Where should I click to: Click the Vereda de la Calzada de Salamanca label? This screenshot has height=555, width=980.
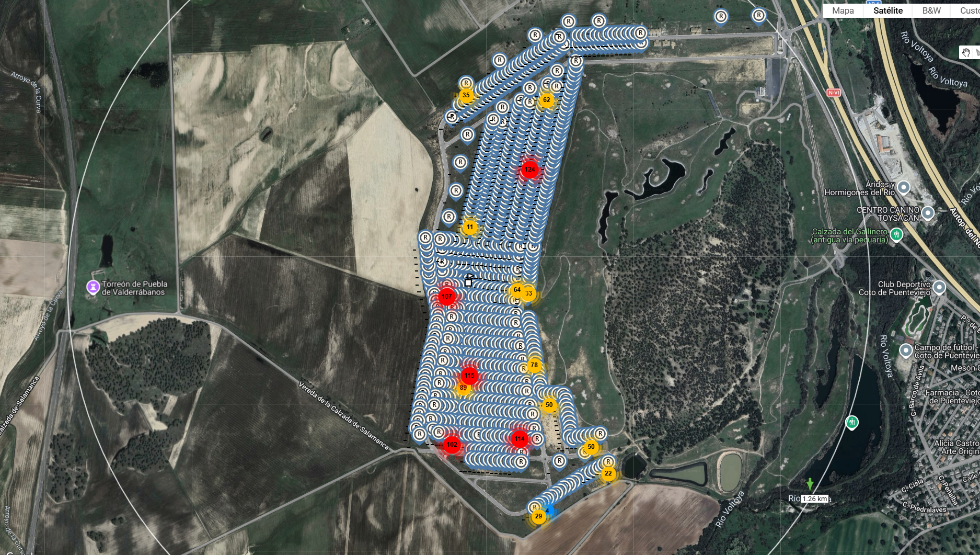344,416
